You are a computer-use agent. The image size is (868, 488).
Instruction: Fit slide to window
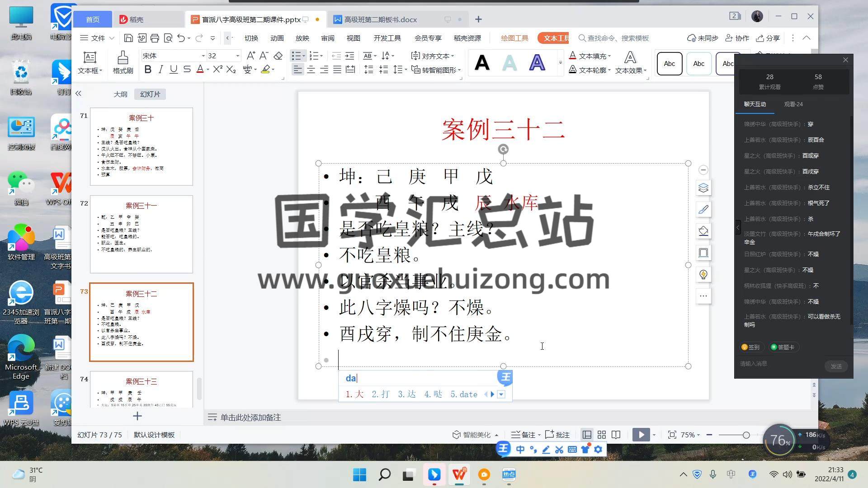(672, 435)
